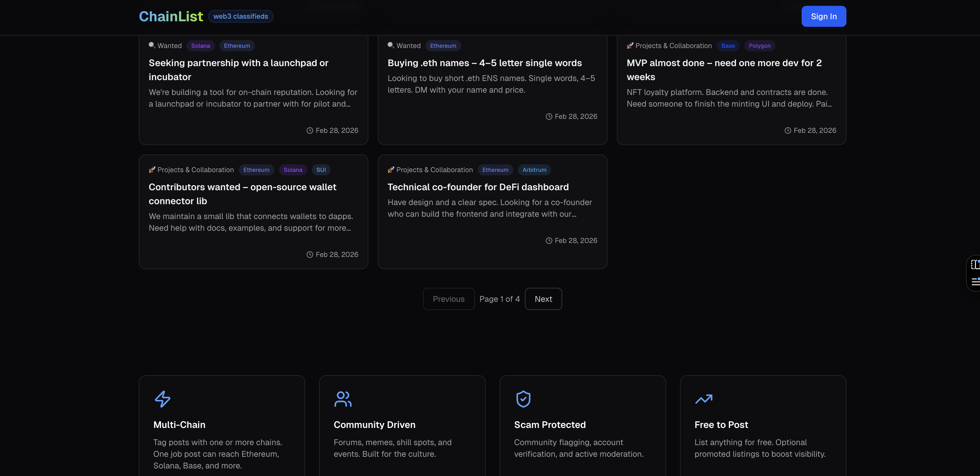Screen dimensions: 980x476
Task: Open the ChainList home logo
Action: (x=171, y=16)
